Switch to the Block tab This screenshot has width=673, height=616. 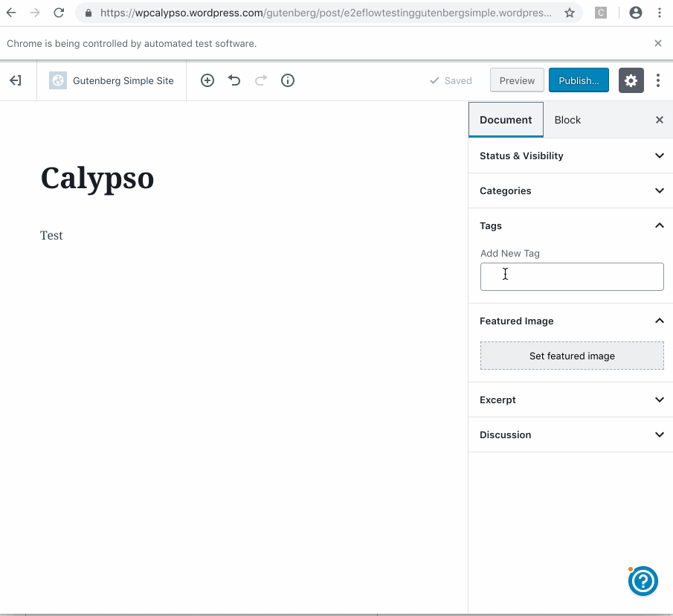tap(567, 120)
